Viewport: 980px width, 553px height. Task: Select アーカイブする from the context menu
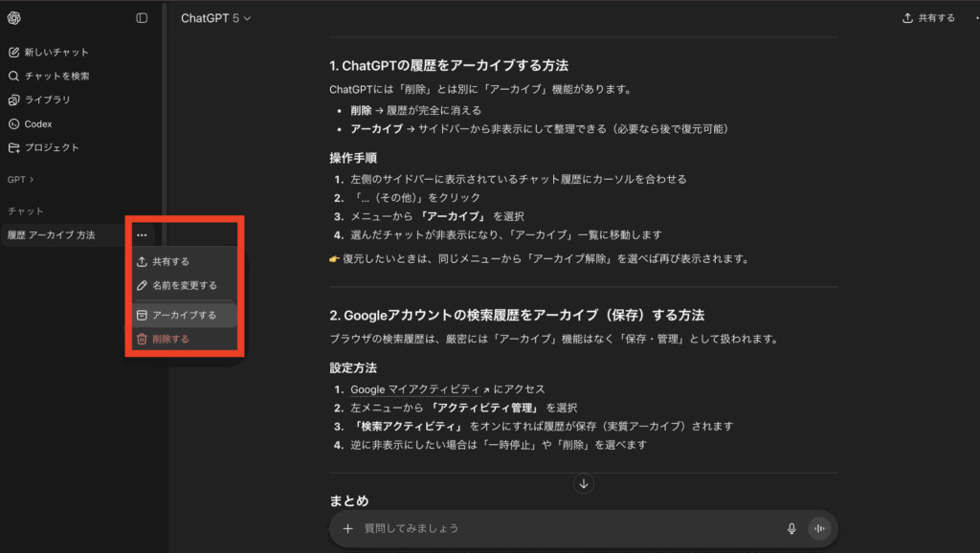tap(184, 315)
